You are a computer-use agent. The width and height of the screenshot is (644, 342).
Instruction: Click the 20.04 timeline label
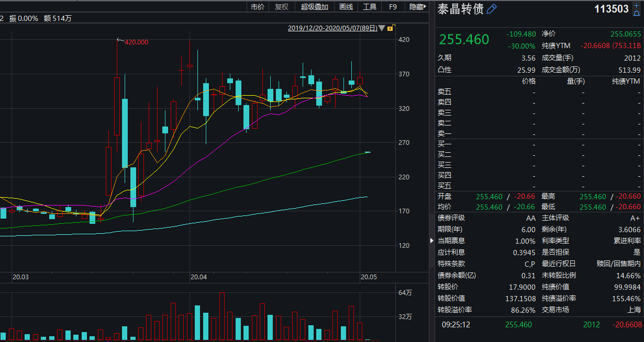199,277
